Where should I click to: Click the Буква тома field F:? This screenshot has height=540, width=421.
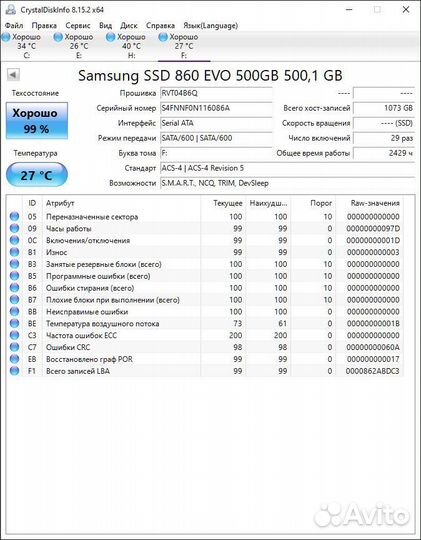(x=216, y=153)
